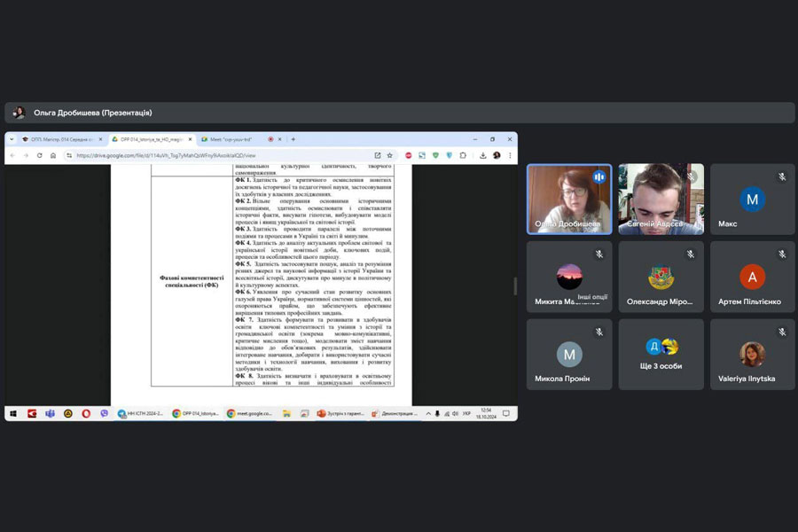Click the Фахові компетентності спеціальності (ФК) cell
Image resolution: width=798 pixels, height=532 pixels.
coord(192,282)
